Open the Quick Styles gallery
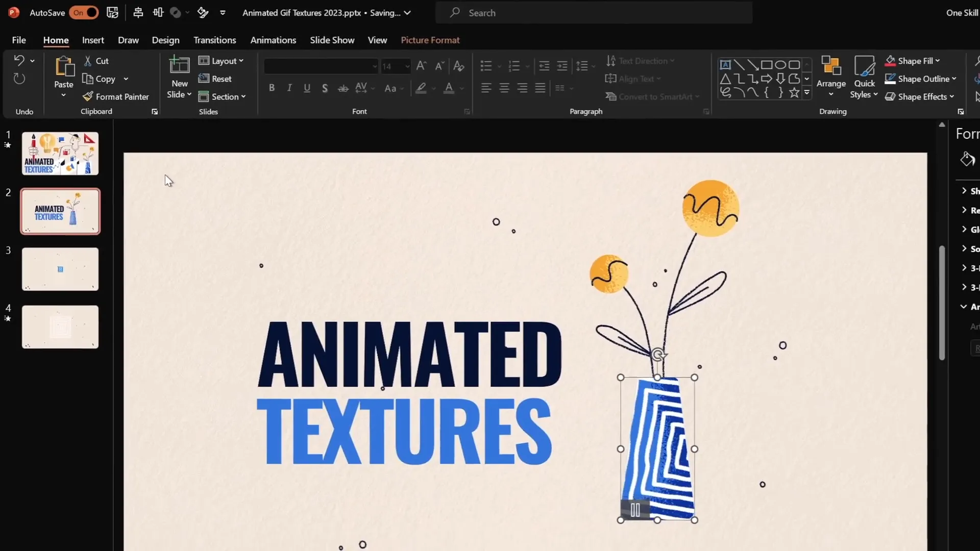 864,77
